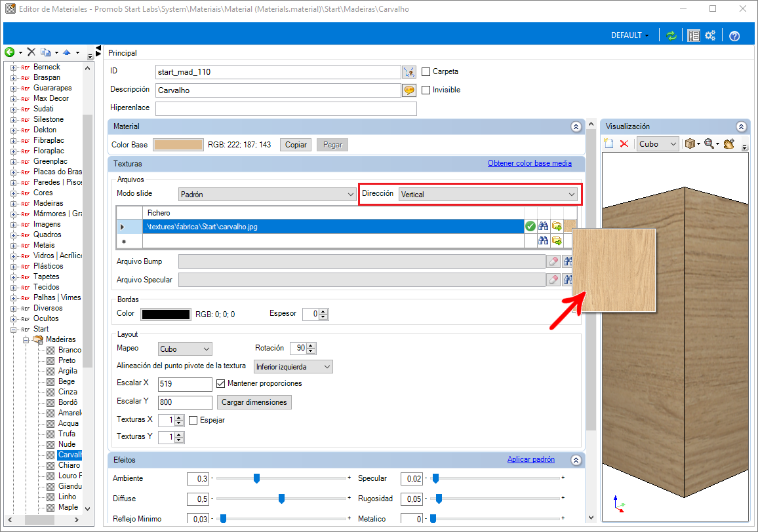
Task: Open the DEFAULT menu in blue bar
Action: point(630,35)
